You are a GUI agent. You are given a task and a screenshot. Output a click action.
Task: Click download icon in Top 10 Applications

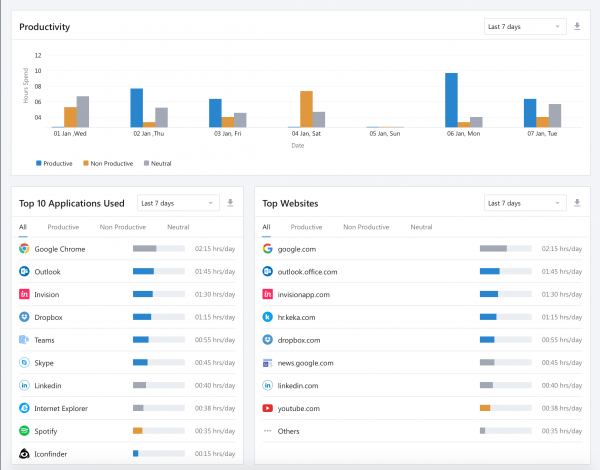(230, 203)
